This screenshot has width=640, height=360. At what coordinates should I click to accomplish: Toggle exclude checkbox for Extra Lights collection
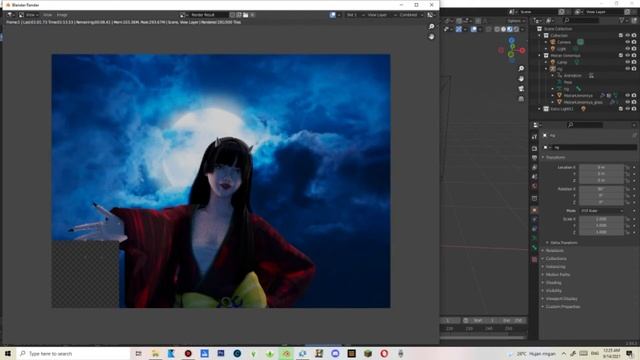pyautogui.click(x=621, y=109)
